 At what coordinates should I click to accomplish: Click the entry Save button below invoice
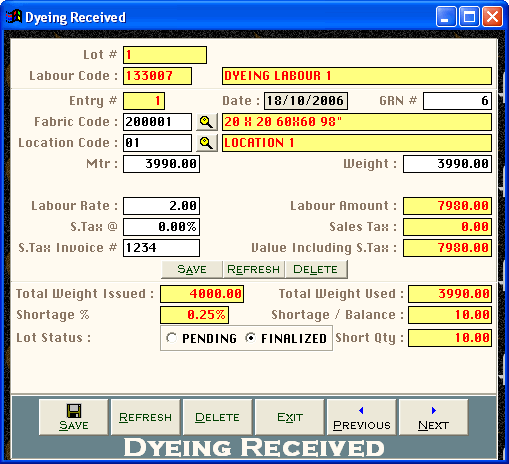[192, 269]
